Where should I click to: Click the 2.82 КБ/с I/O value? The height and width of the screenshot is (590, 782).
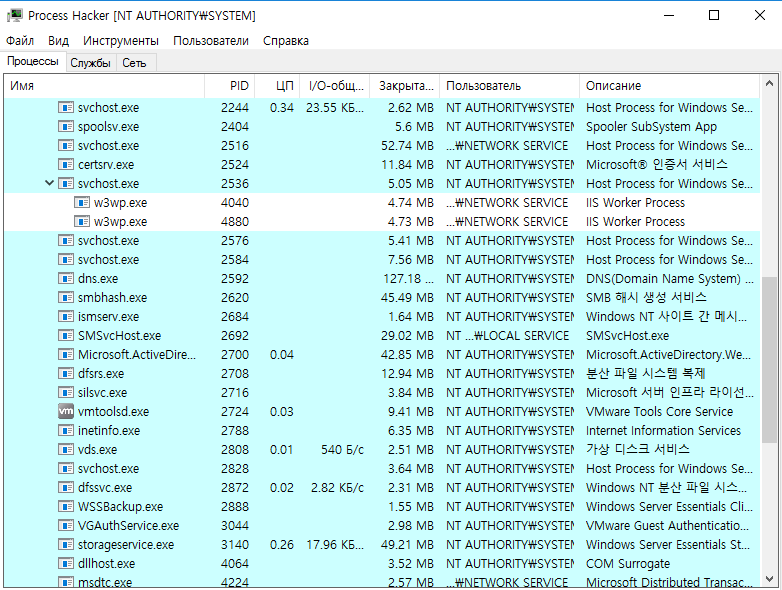point(337,487)
